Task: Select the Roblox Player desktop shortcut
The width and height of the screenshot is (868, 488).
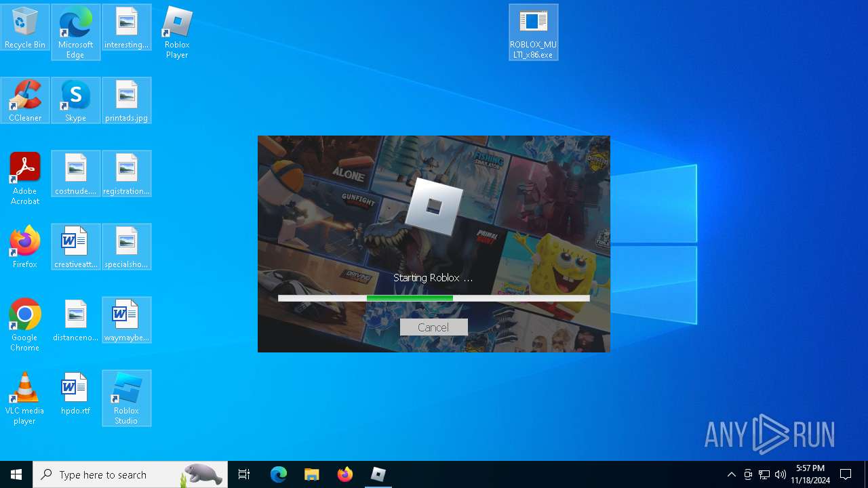Action: [x=177, y=33]
